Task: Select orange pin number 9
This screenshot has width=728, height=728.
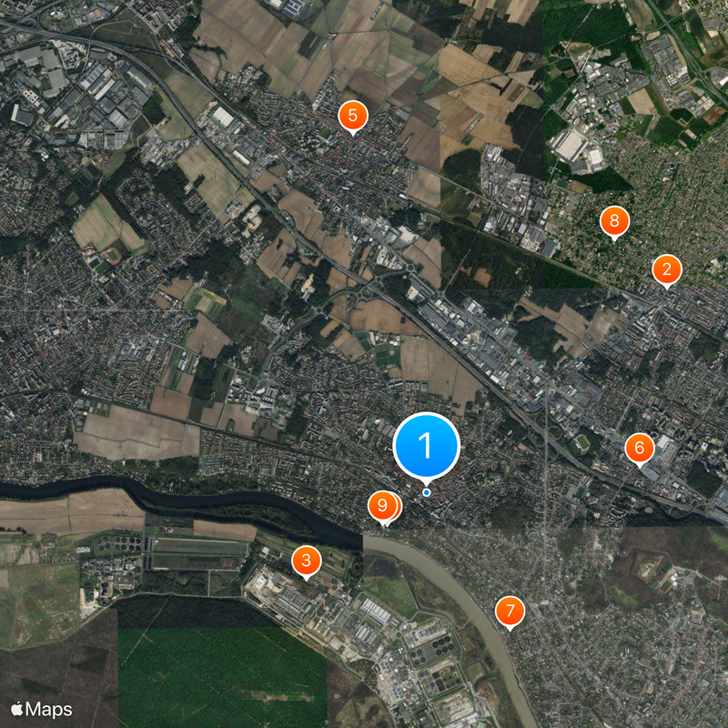Action: [382, 506]
